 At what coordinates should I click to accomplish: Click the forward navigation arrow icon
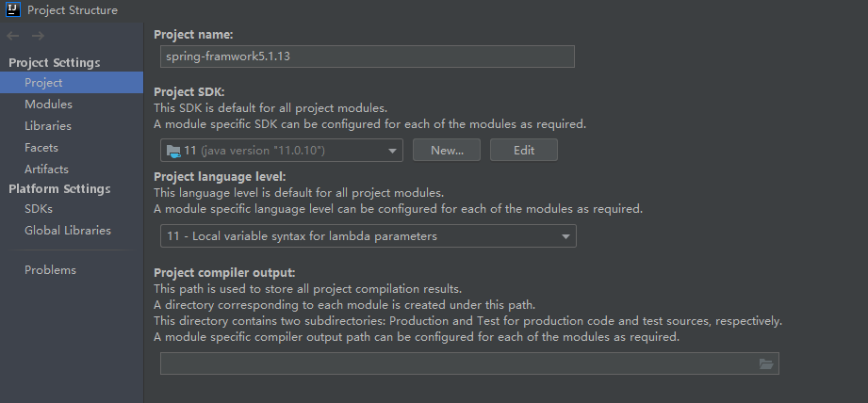[38, 36]
